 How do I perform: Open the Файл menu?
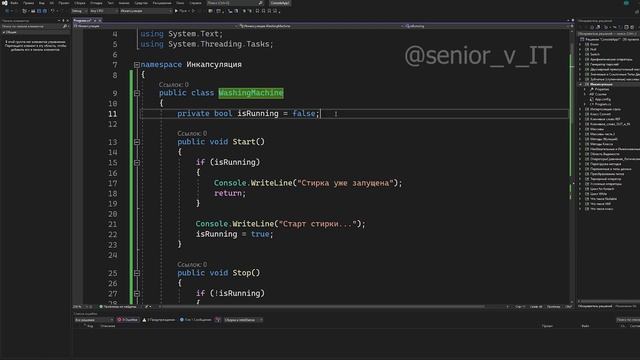14,3
